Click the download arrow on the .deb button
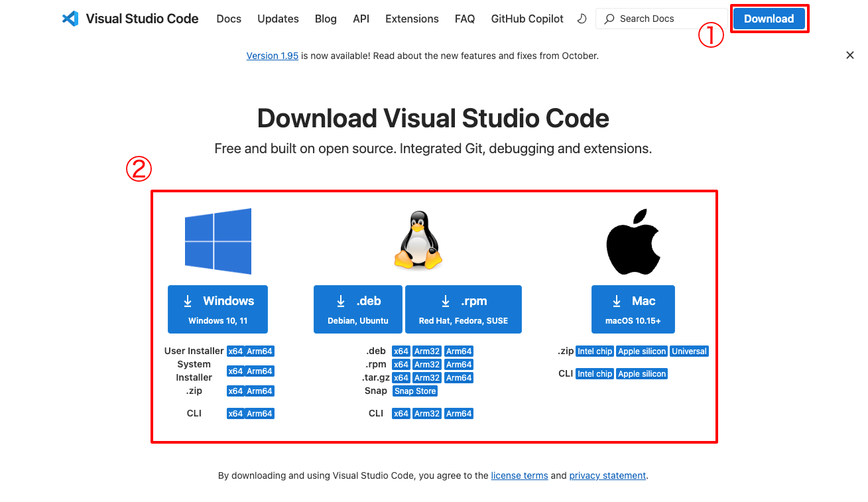Viewport: 868px width, 502px height. [x=340, y=300]
